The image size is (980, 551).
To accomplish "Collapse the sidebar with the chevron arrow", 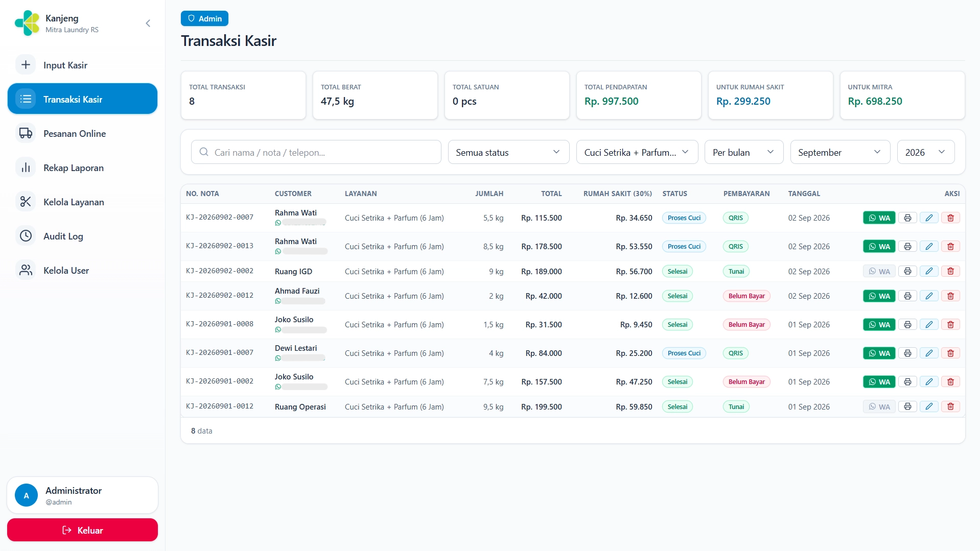I will click(x=148, y=23).
